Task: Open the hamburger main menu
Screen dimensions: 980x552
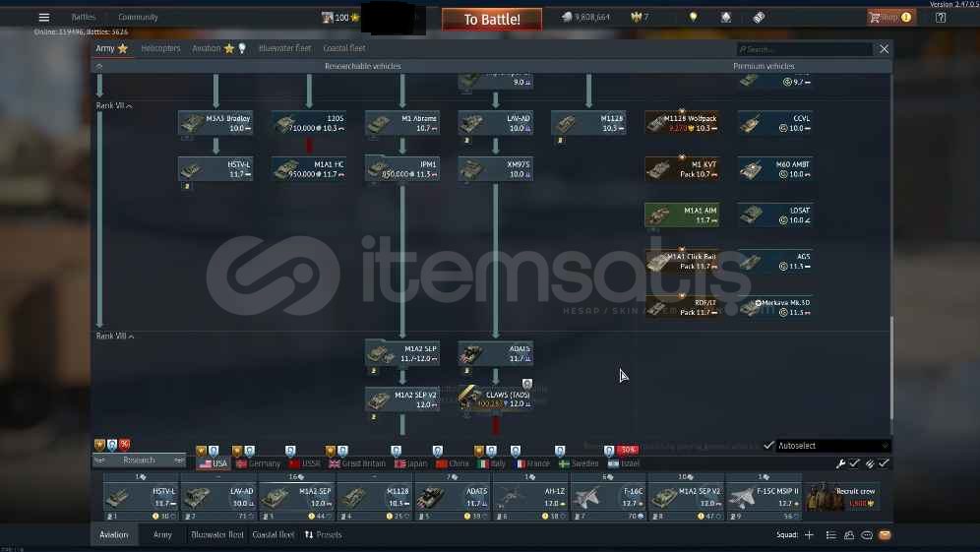Action: tap(43, 18)
